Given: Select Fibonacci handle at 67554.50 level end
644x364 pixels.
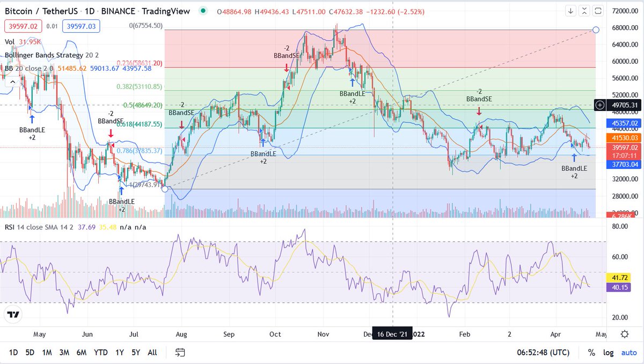Looking at the screenshot, I should [596, 29].
